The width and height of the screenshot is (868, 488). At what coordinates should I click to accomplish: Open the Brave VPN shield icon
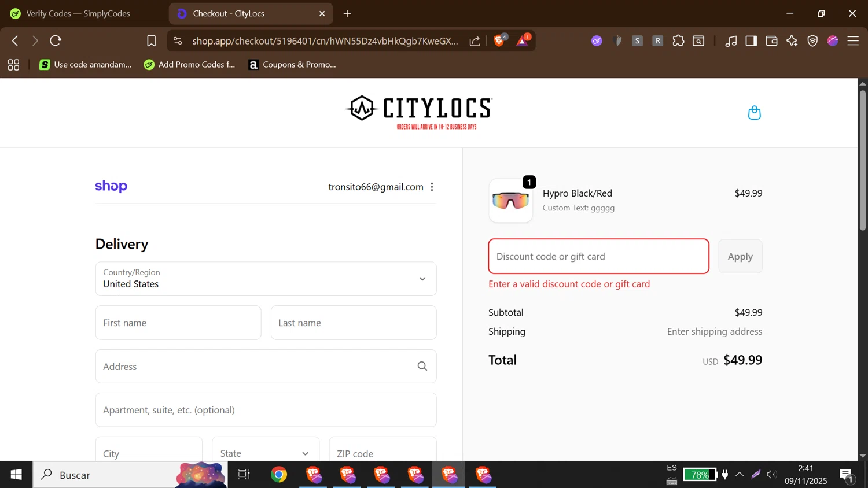coord(812,40)
